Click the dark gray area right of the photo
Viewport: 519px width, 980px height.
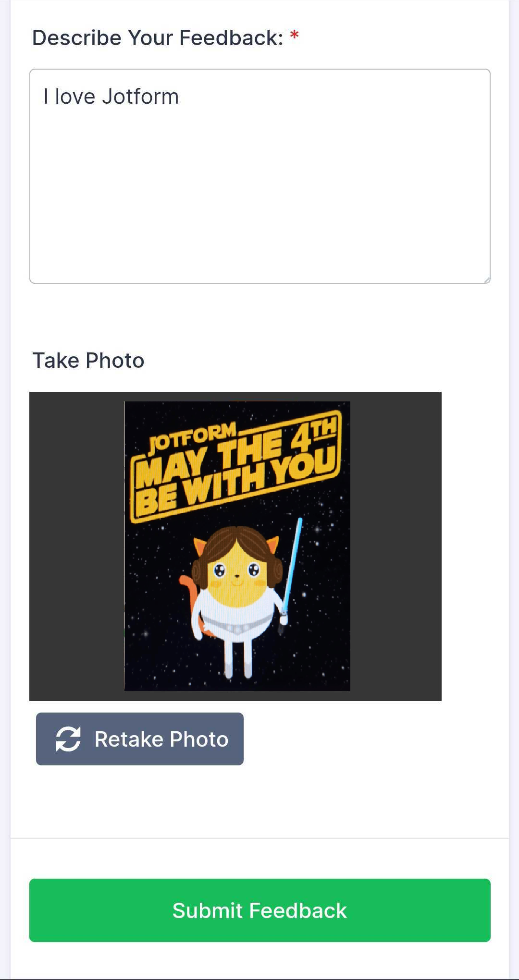(x=395, y=546)
